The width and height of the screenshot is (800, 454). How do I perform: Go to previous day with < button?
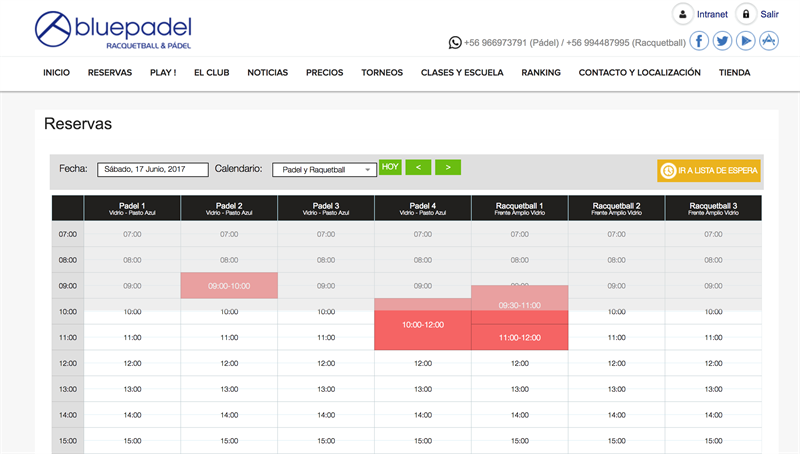click(418, 167)
